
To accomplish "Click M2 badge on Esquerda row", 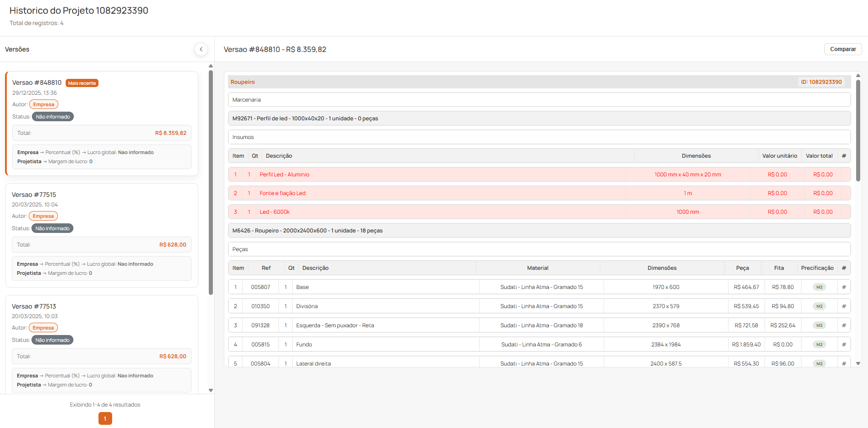I will 819,325.
